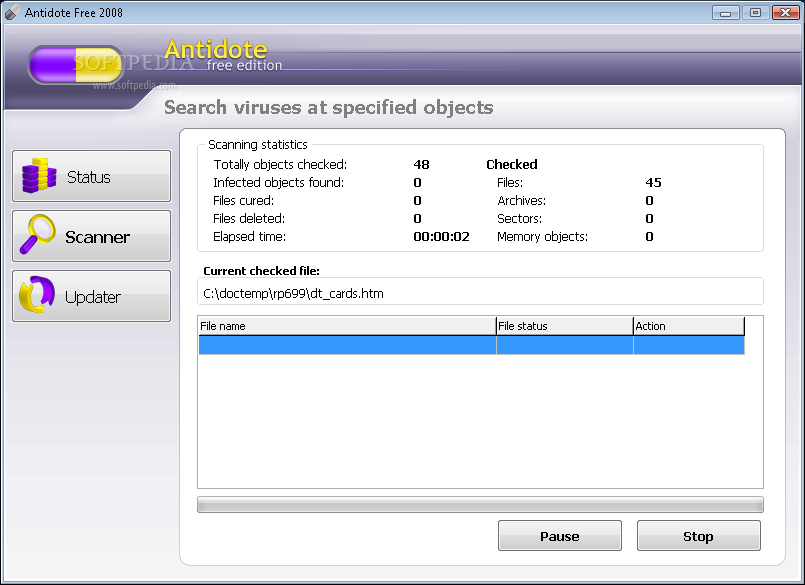Image resolution: width=805 pixels, height=585 pixels.
Task: Minimize the Antidote Free 2008 window
Action: [725, 13]
